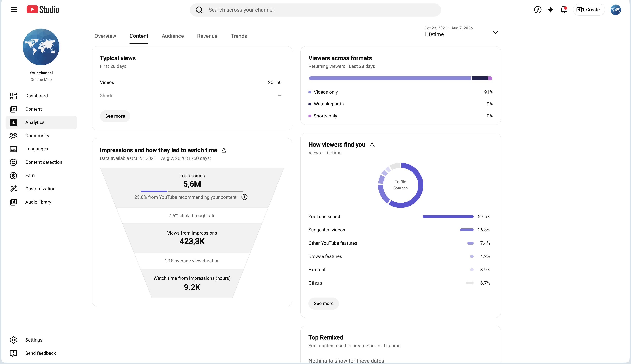Click the help question mark icon

pos(537,10)
